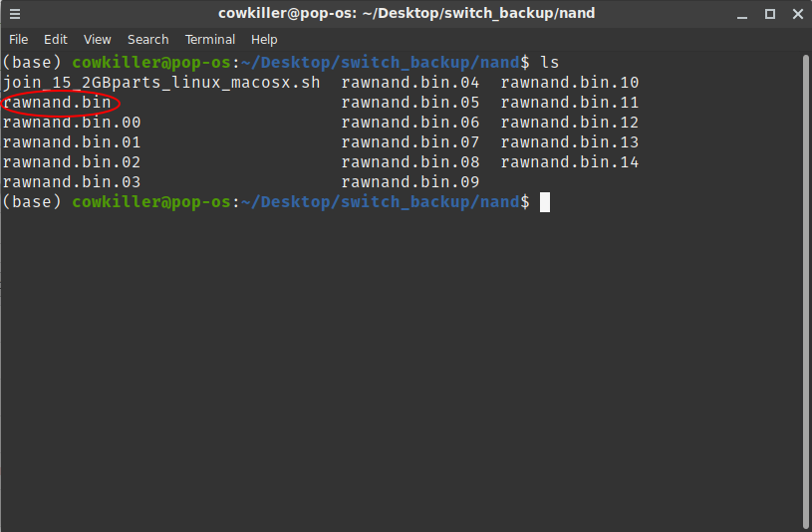The image size is (812, 532).
Task: Open the hamburger menu in title bar
Action: pos(14,14)
